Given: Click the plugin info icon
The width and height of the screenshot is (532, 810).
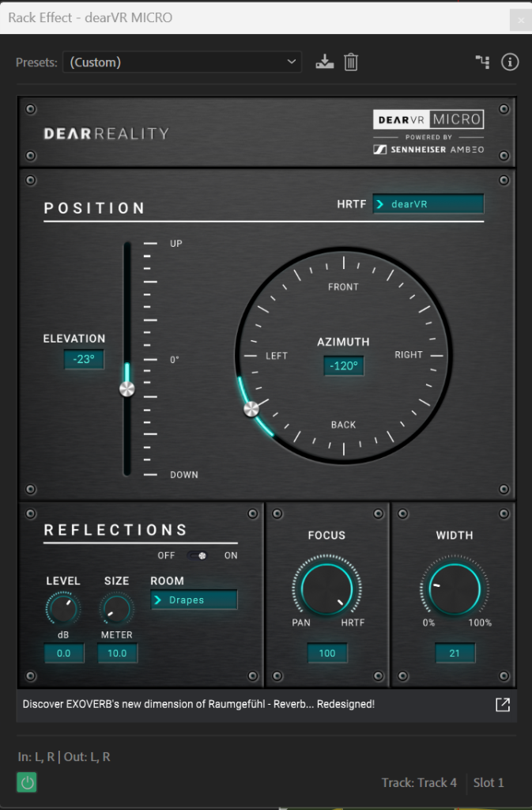Looking at the screenshot, I should (x=510, y=62).
